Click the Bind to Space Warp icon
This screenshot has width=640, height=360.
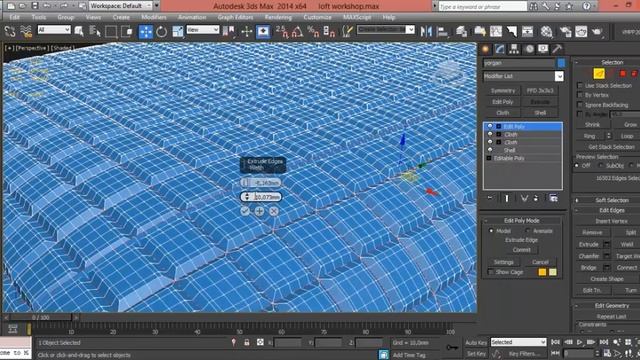click(x=26, y=31)
